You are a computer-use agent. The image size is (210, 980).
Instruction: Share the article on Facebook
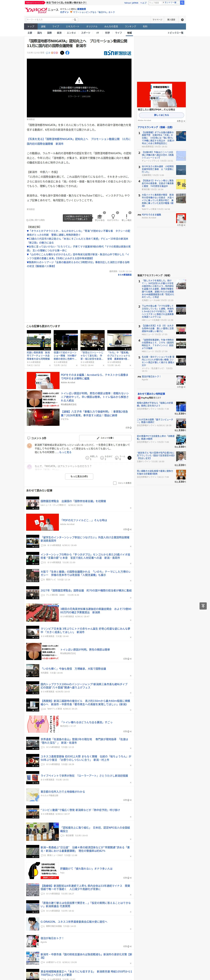(67, 53)
